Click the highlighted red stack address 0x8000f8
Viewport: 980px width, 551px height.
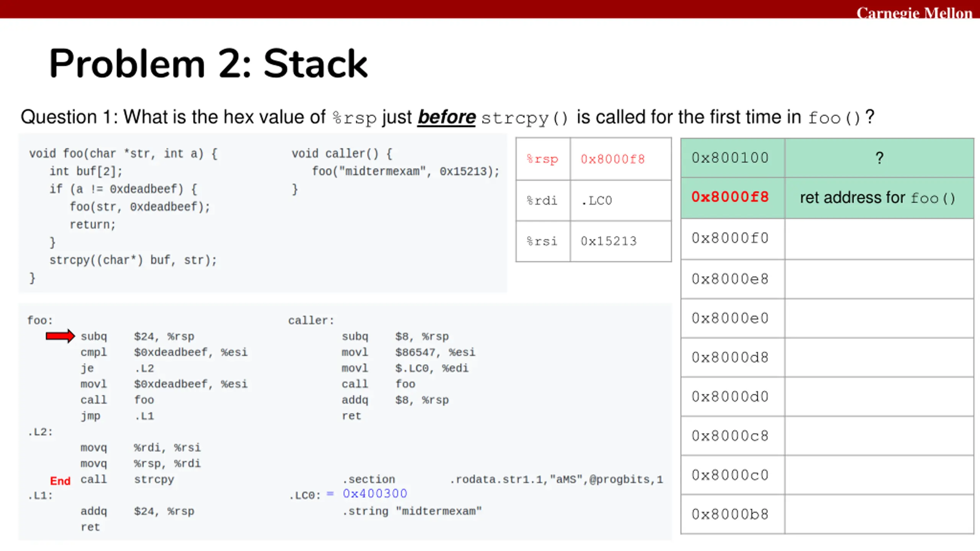point(730,197)
